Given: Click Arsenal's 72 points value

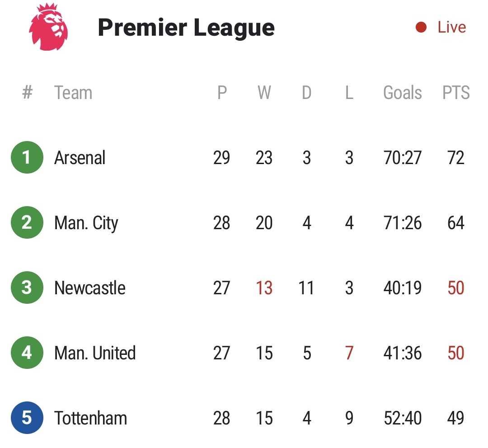Looking at the screenshot, I should pyautogui.click(x=456, y=157).
